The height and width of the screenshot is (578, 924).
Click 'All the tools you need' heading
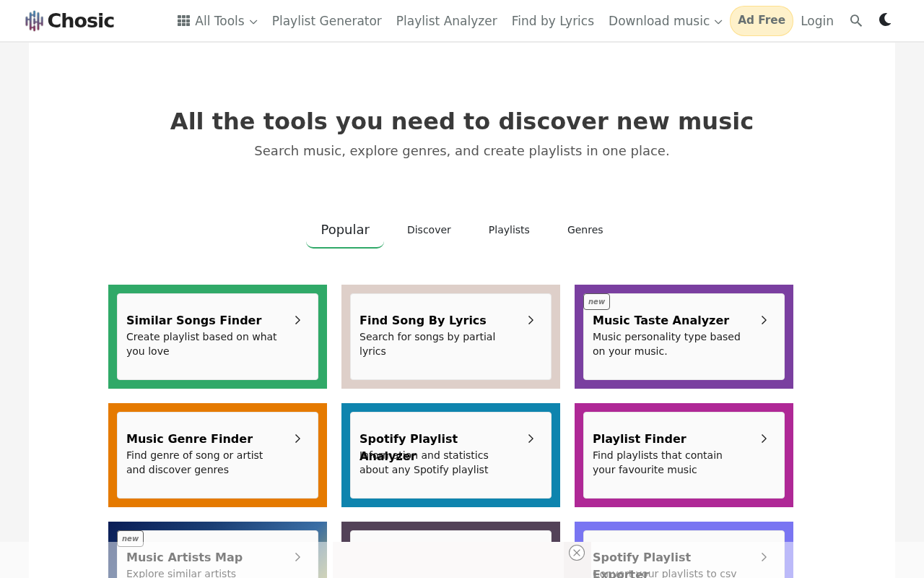pyautogui.click(x=462, y=121)
